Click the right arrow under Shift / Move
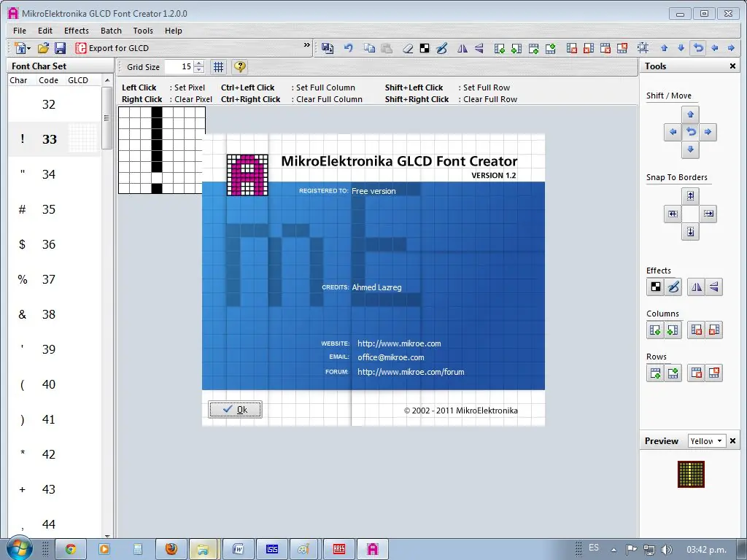Viewport: 747px width, 560px height. 708,132
